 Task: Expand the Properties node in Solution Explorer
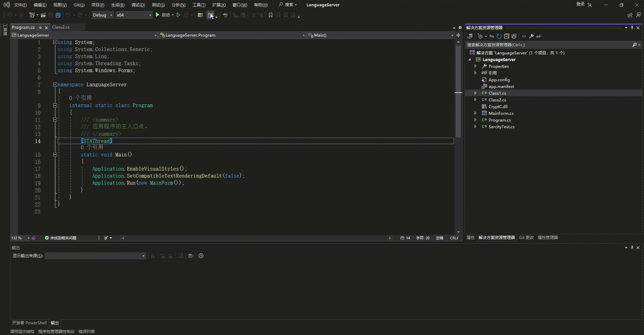coord(475,66)
